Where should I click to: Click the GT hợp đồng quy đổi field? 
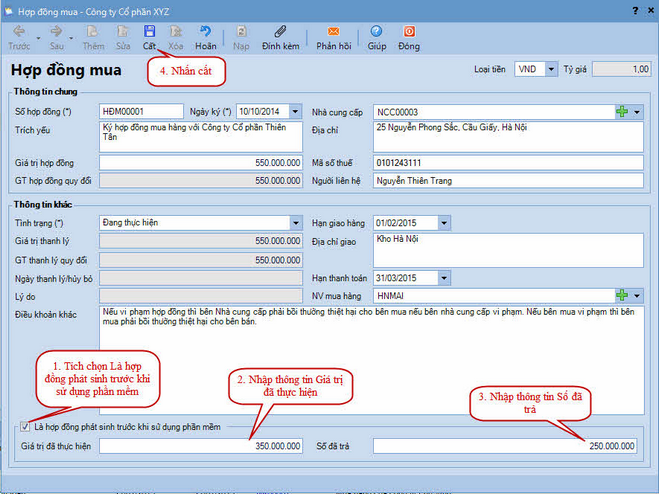pos(201,181)
